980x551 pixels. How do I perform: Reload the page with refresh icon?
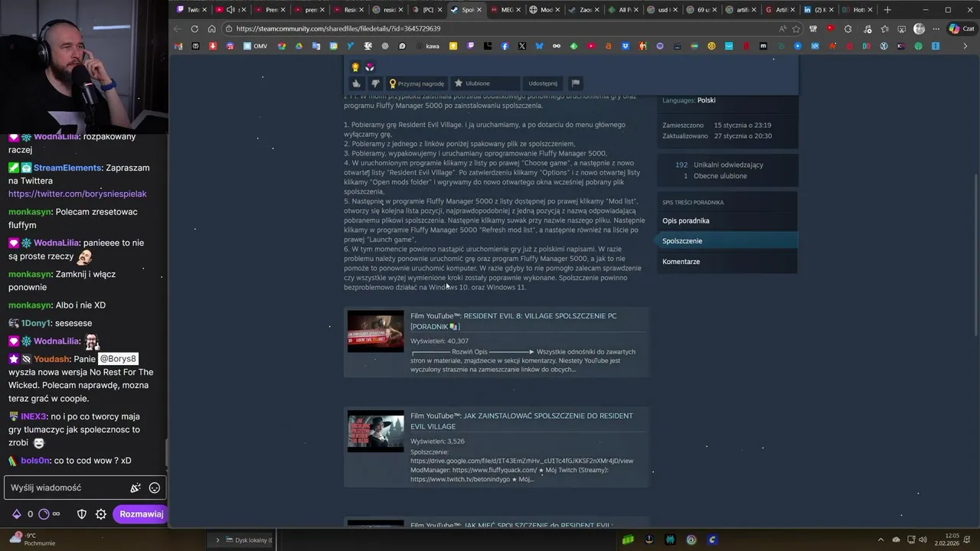pos(194,29)
